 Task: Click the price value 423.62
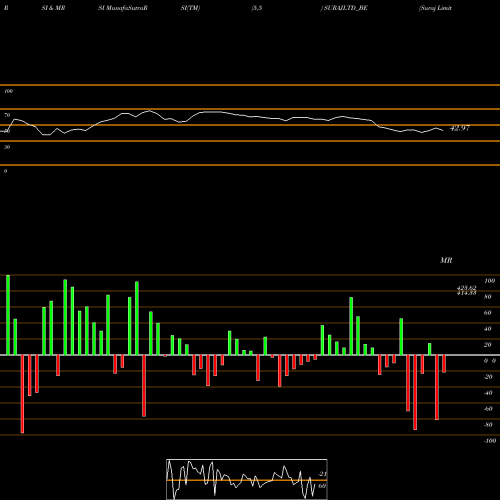click(466, 288)
